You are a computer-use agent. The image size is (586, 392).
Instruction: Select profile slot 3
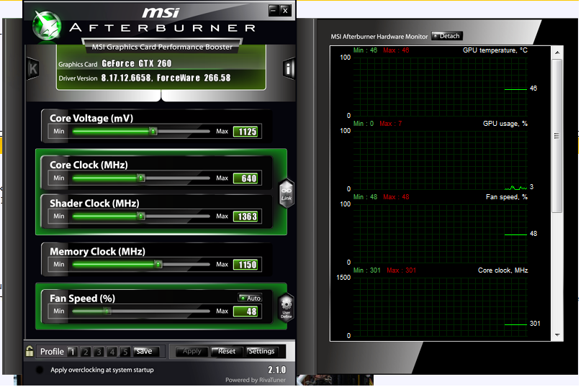pyautogui.click(x=99, y=352)
